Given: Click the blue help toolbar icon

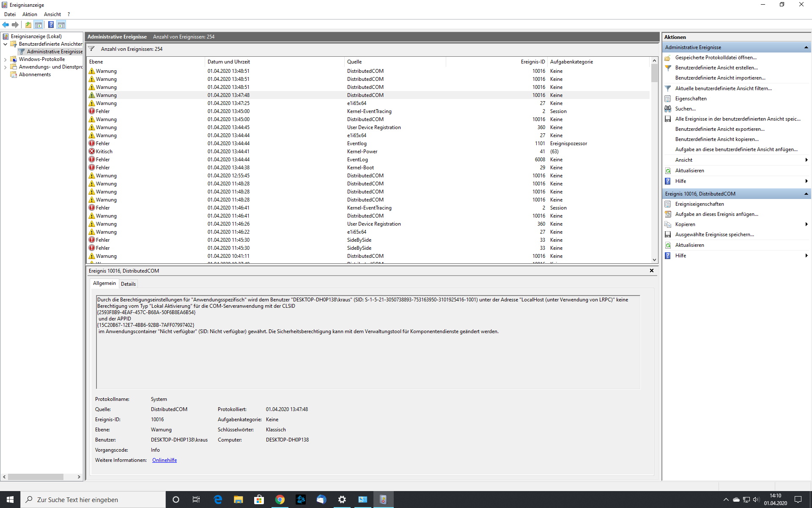Looking at the screenshot, I should [x=51, y=25].
